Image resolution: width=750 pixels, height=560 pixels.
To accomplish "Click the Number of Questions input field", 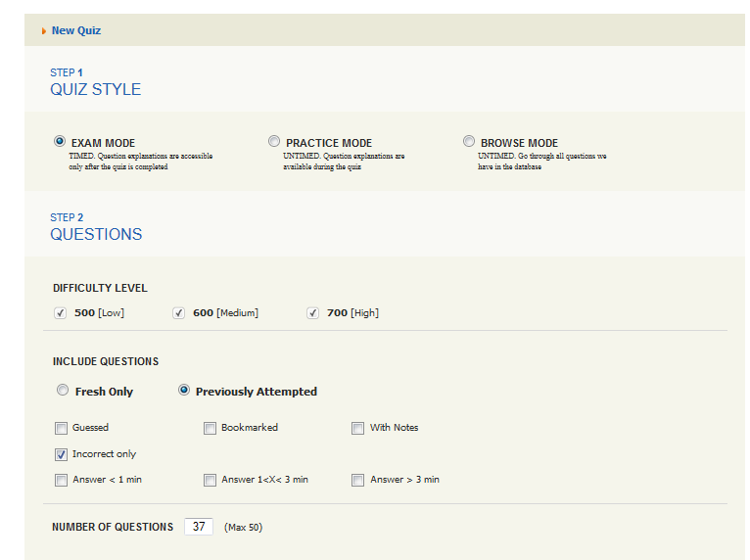I will (198, 527).
